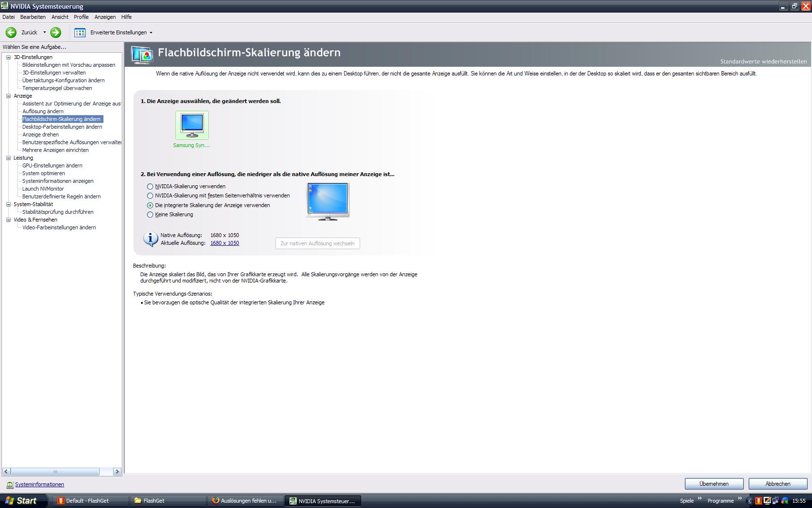Expand the Programme toolbar chevron
Image resolution: width=812 pixels, height=508 pixels.
(x=739, y=498)
